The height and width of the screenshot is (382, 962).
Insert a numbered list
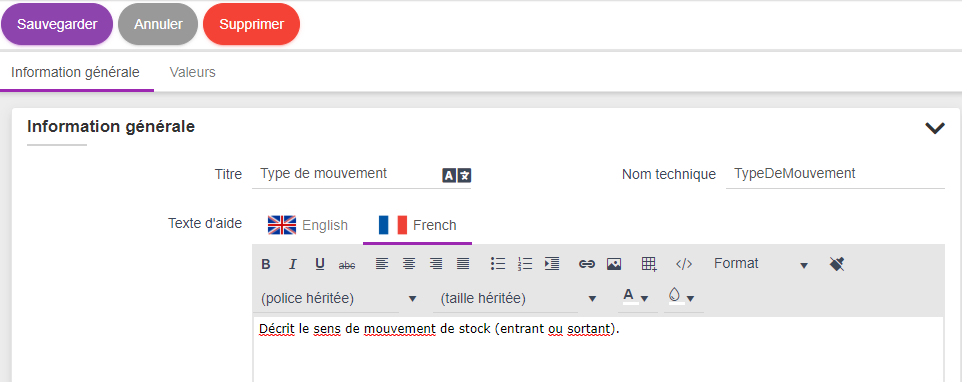click(x=525, y=264)
